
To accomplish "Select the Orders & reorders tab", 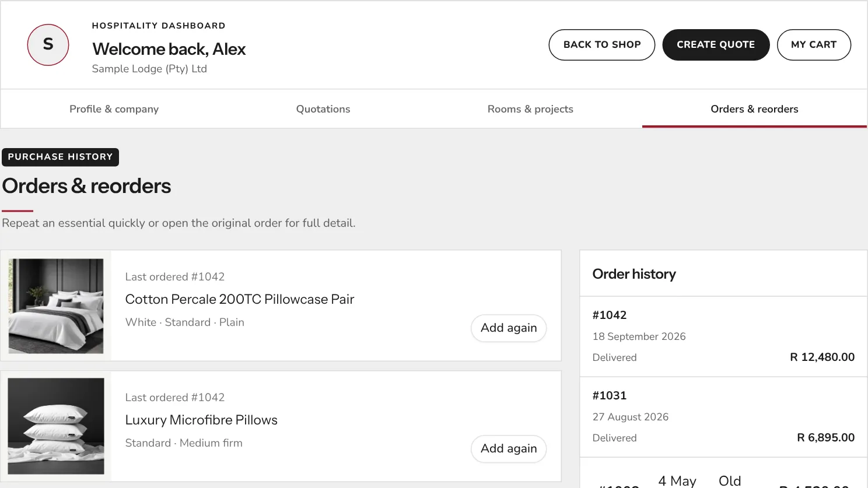I will pyautogui.click(x=754, y=109).
